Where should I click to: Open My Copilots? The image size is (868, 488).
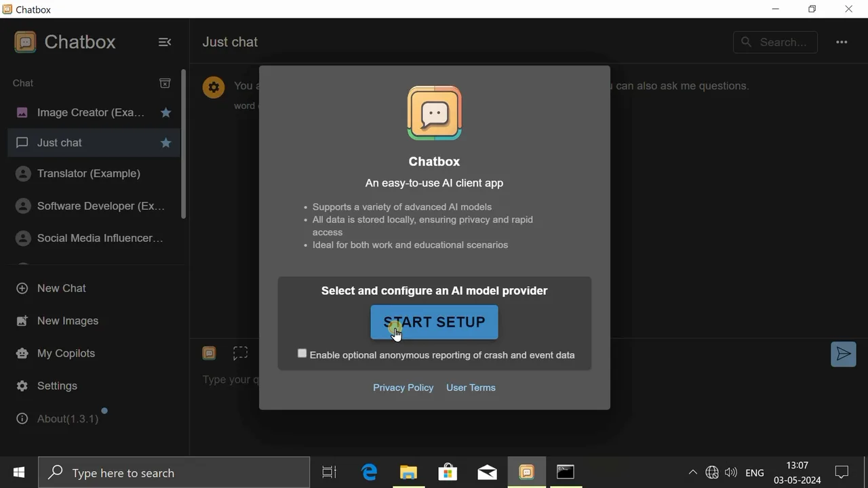[x=94, y=353]
